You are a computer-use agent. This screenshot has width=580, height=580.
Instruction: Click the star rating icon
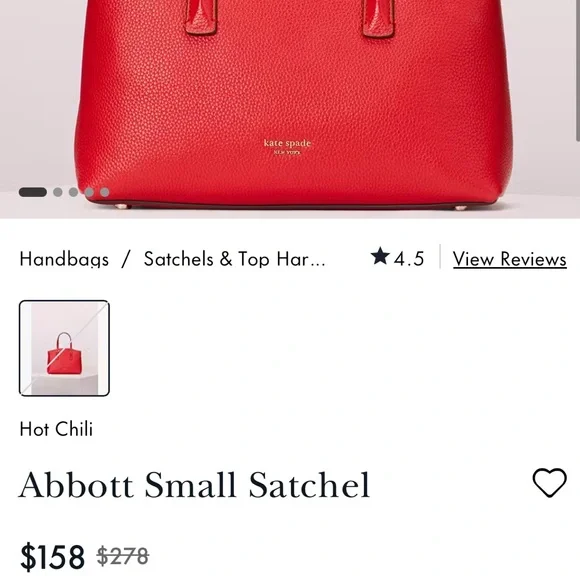[x=380, y=256]
